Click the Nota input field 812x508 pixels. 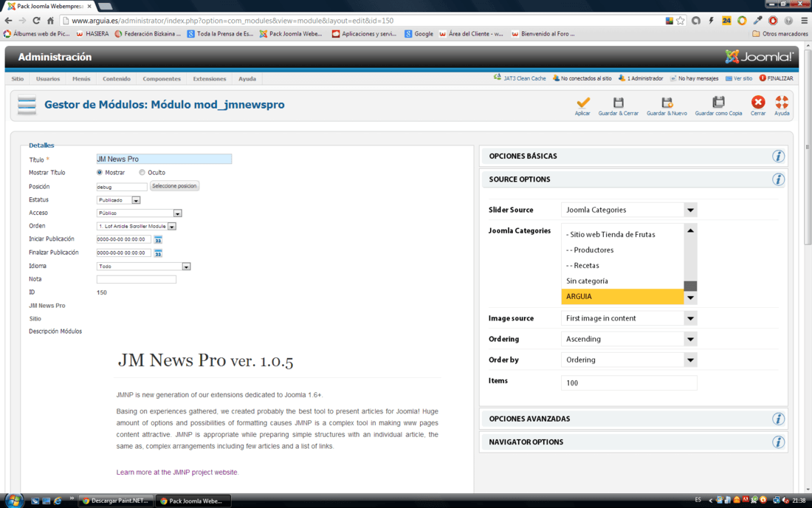[x=137, y=279]
